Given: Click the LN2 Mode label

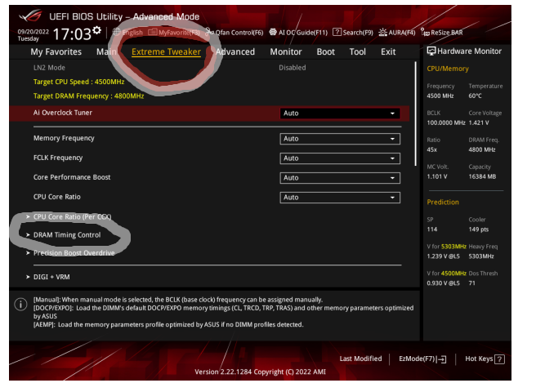Looking at the screenshot, I should click(x=49, y=68).
